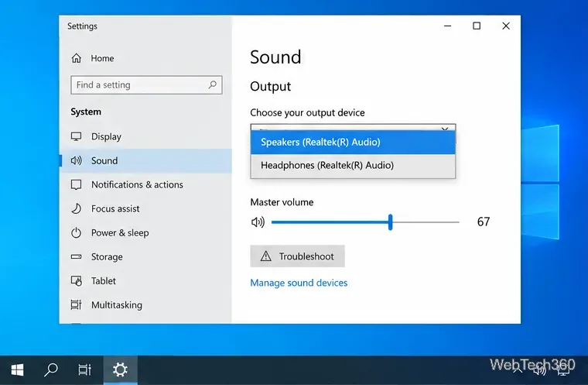Open Task View from the taskbar
Image resolution: width=588 pixels, height=385 pixels.
click(85, 370)
